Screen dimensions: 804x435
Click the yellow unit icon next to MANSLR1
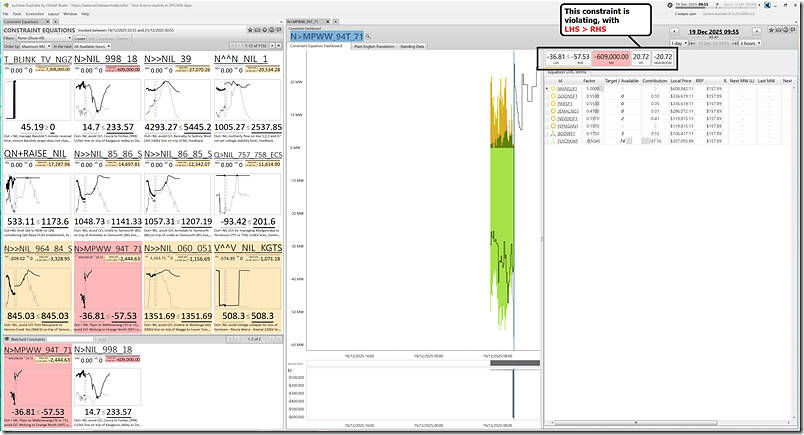coord(552,88)
